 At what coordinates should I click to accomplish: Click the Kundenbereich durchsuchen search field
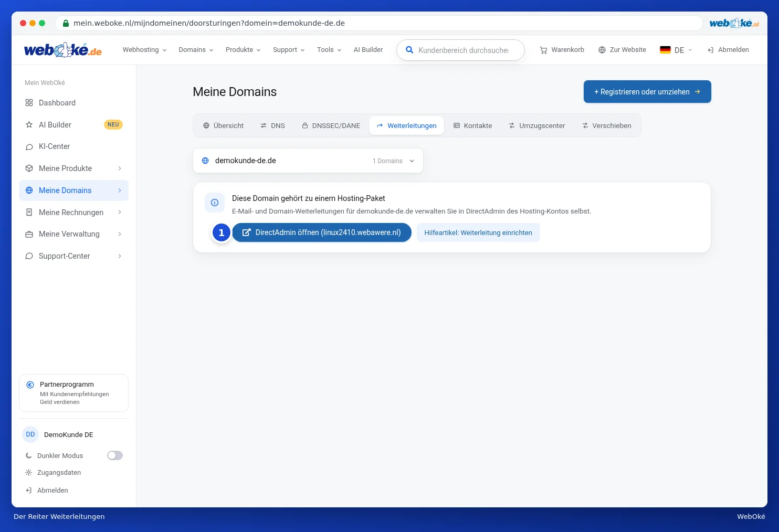click(x=460, y=50)
